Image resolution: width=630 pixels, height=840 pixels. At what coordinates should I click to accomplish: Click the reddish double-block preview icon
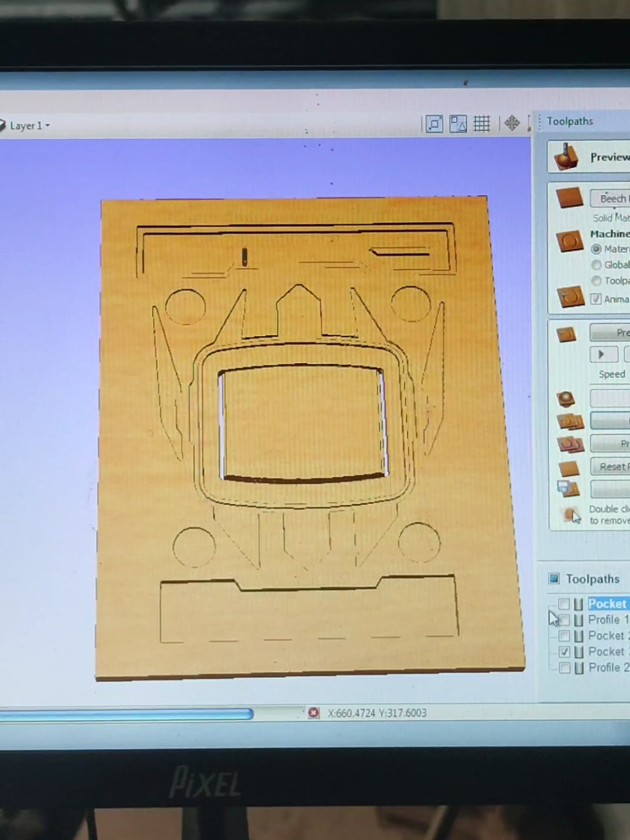(x=570, y=445)
